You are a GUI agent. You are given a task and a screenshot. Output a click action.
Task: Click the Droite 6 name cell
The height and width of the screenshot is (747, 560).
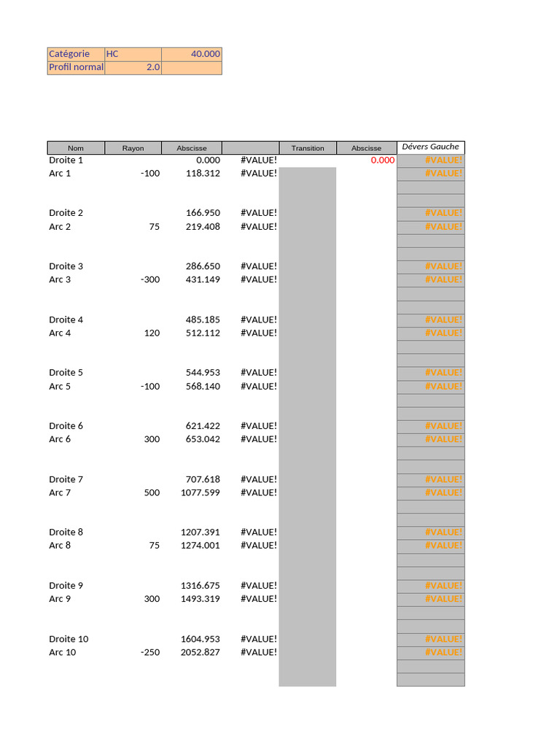click(66, 426)
